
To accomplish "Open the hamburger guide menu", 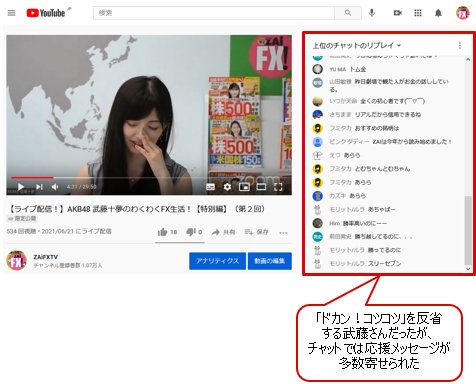I will click(x=11, y=13).
